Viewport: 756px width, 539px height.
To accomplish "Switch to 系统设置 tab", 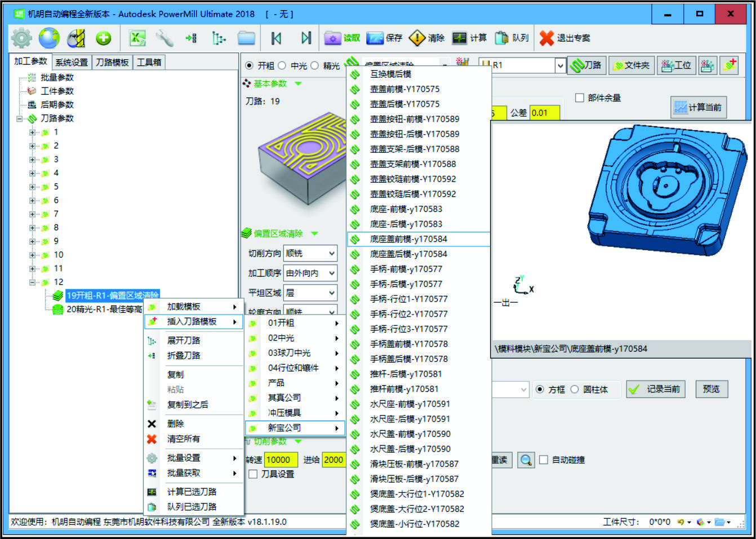I will tap(72, 62).
